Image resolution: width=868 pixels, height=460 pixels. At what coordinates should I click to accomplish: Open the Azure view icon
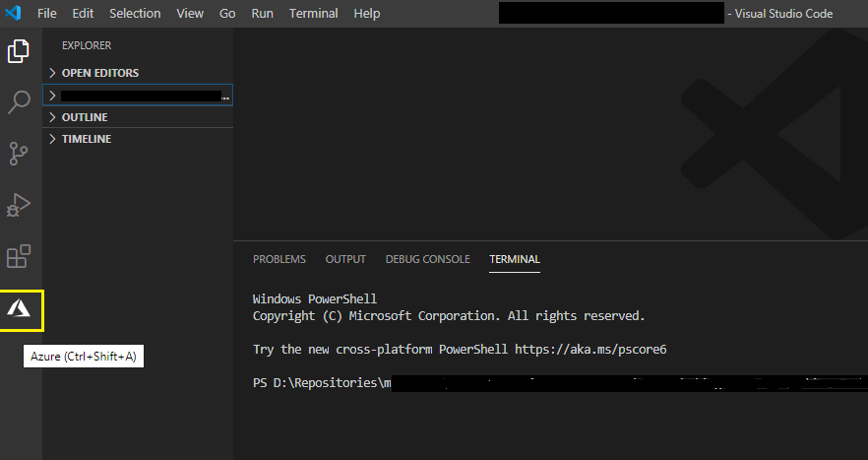[x=19, y=308]
